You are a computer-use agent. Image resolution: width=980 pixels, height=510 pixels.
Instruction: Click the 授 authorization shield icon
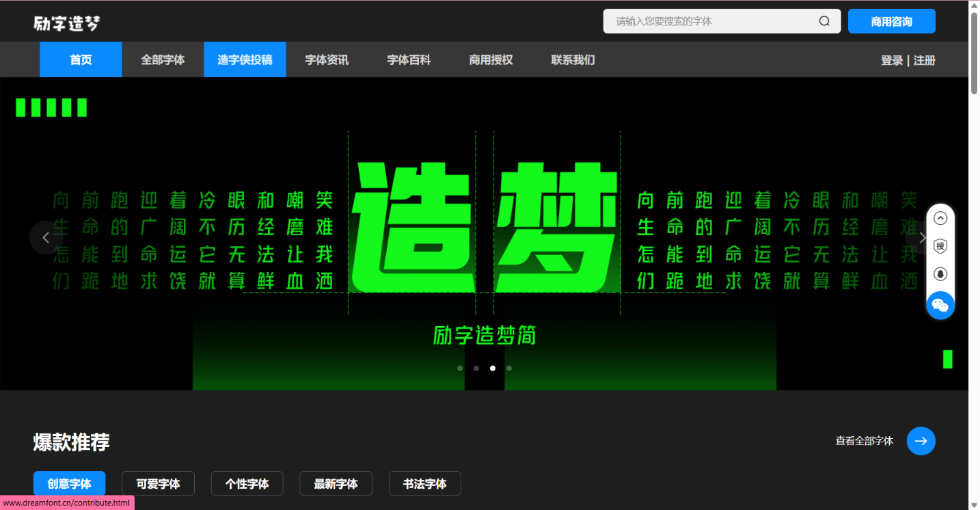pos(940,246)
